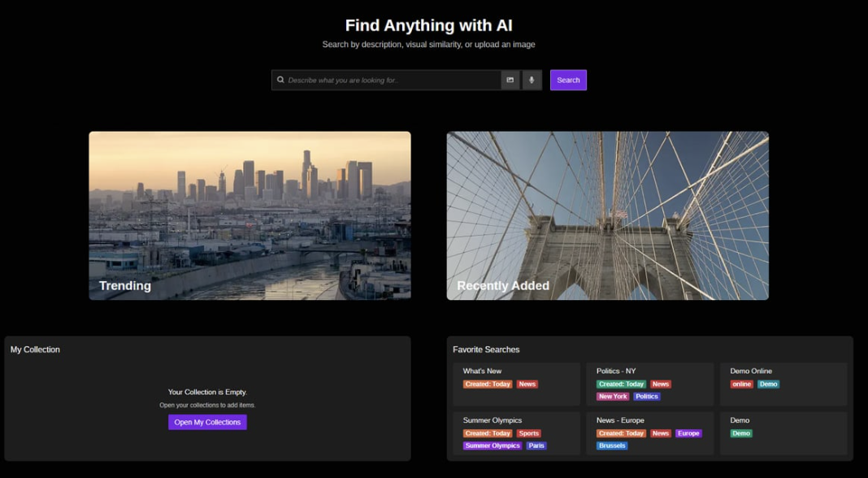Click the Open My Collections button

(x=207, y=422)
